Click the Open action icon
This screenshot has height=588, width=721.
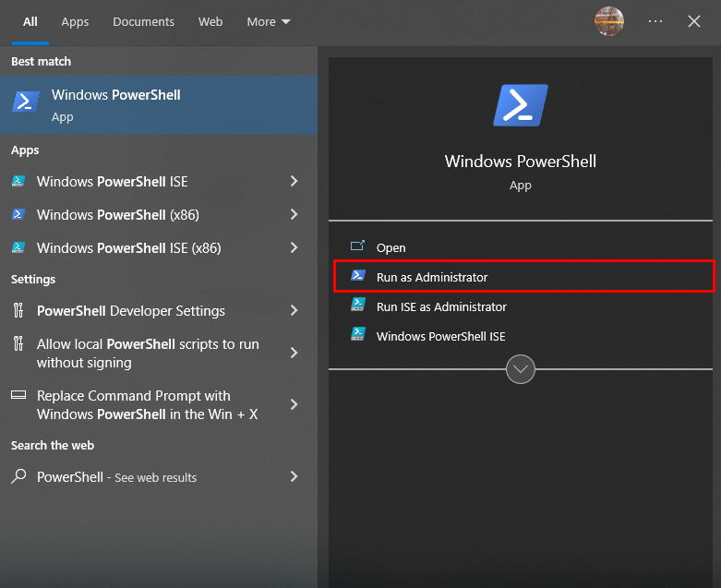click(x=357, y=246)
